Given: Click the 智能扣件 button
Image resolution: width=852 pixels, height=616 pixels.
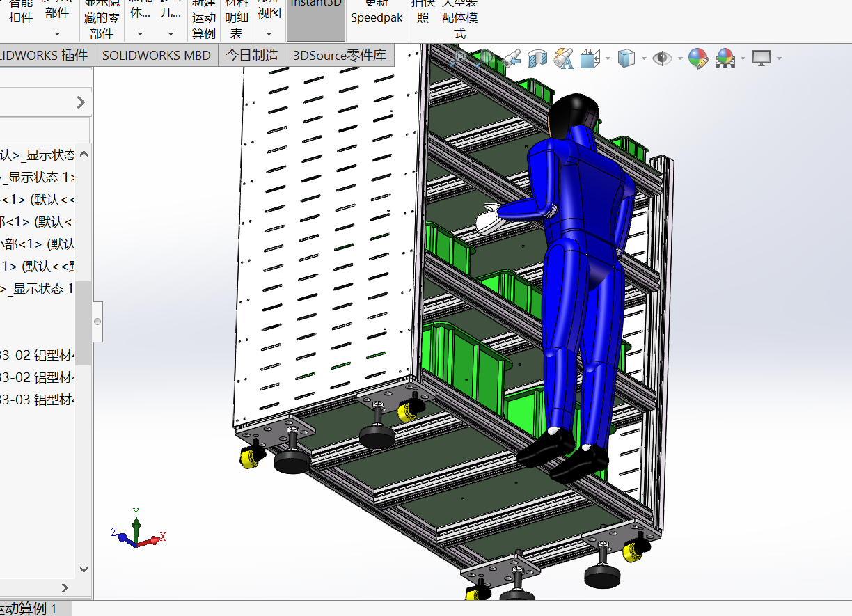Looking at the screenshot, I should (x=21, y=13).
